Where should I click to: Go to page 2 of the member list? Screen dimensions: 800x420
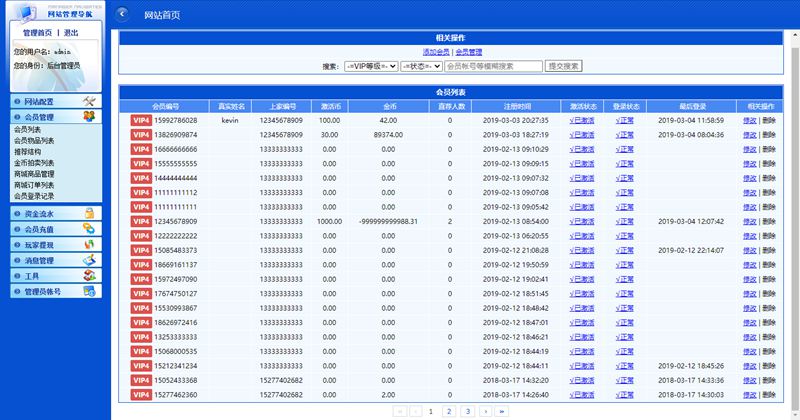(448, 411)
